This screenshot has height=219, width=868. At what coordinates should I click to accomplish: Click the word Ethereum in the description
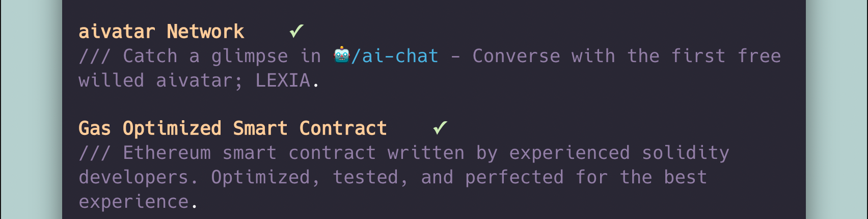(x=167, y=152)
